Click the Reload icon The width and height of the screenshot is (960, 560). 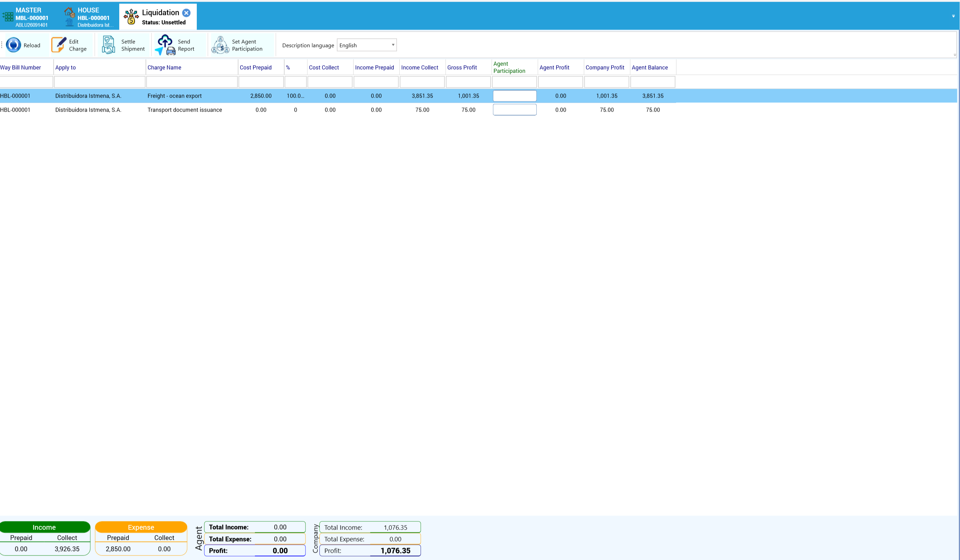pos(13,45)
